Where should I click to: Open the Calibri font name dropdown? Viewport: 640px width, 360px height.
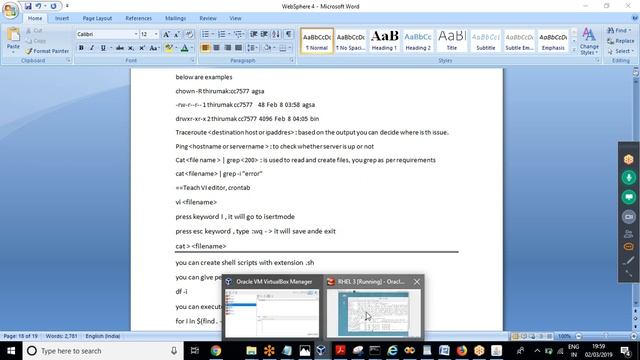[x=136, y=34]
